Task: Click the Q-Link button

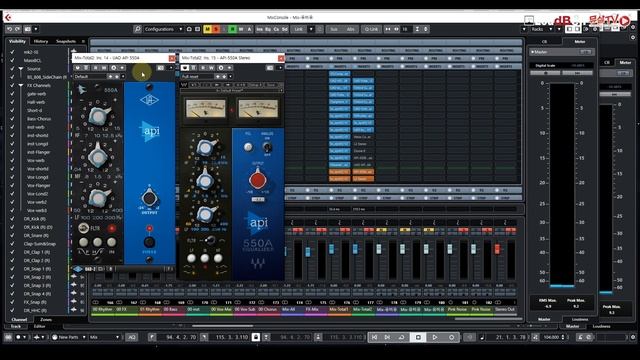Action: tap(371, 29)
